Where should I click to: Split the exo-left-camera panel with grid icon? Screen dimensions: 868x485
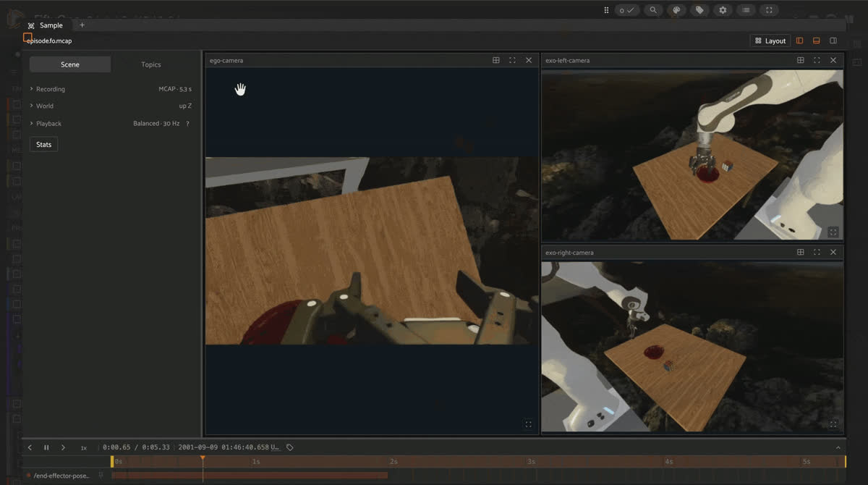point(801,60)
